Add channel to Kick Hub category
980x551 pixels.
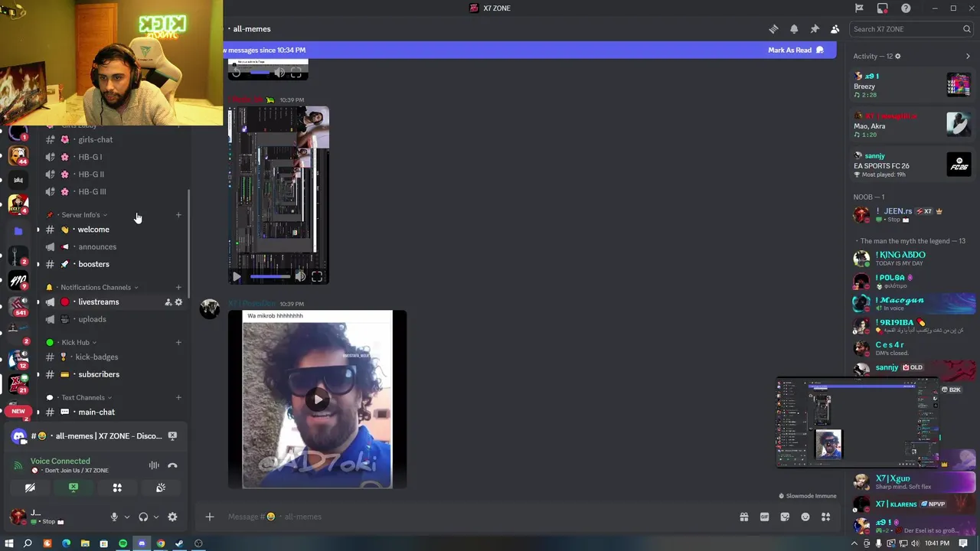pyautogui.click(x=178, y=343)
